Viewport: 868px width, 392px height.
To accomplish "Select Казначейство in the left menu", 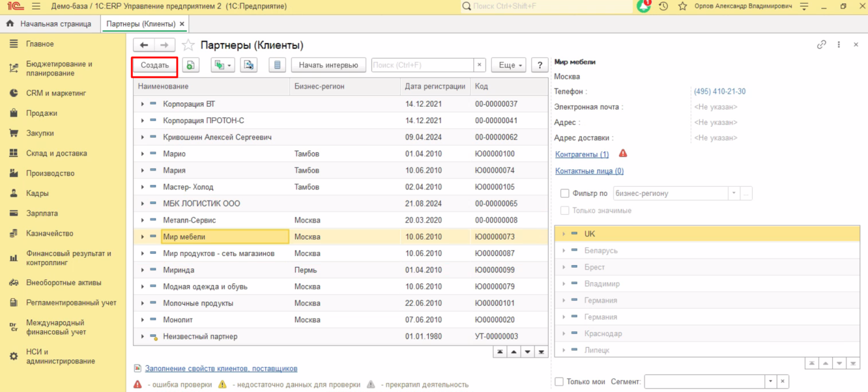I will tap(49, 234).
